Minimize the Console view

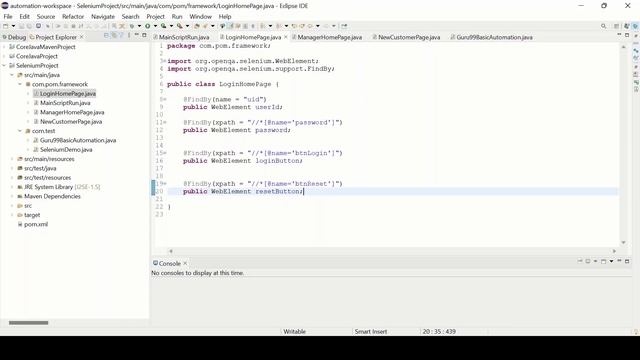pos(619,261)
